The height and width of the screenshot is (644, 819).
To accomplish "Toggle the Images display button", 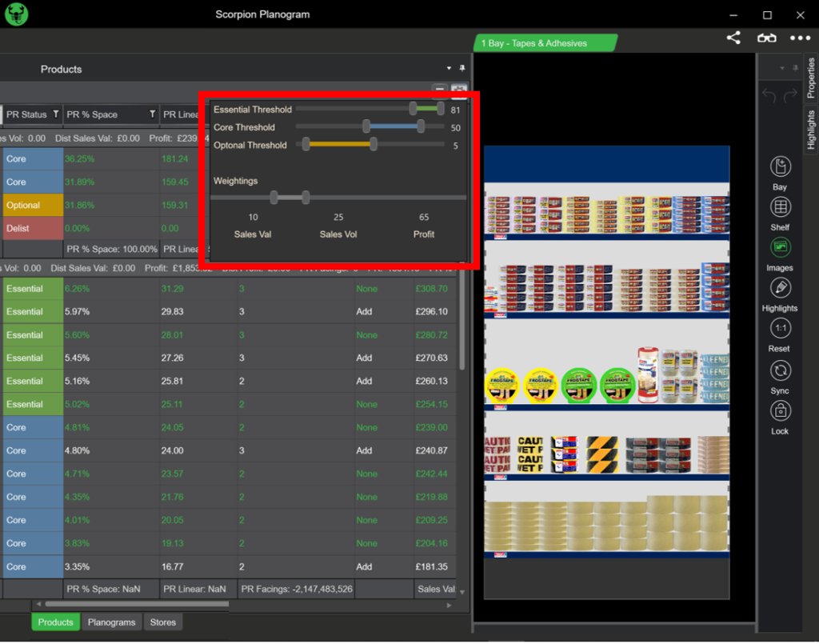I will tap(780, 247).
